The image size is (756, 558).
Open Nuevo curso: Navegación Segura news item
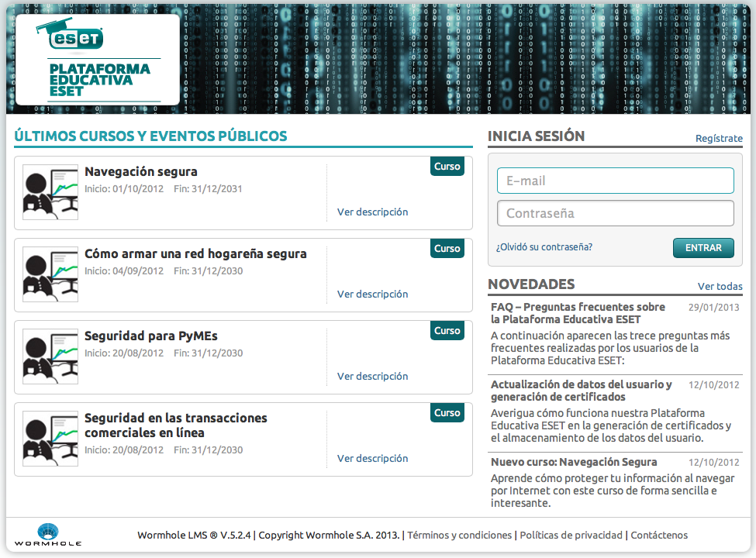point(574,462)
